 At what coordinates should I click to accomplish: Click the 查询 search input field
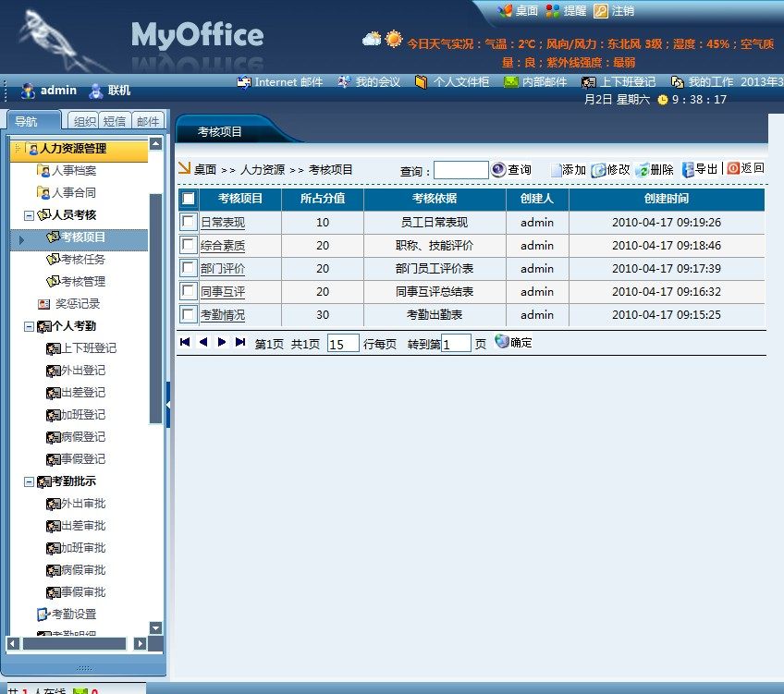tap(460, 170)
